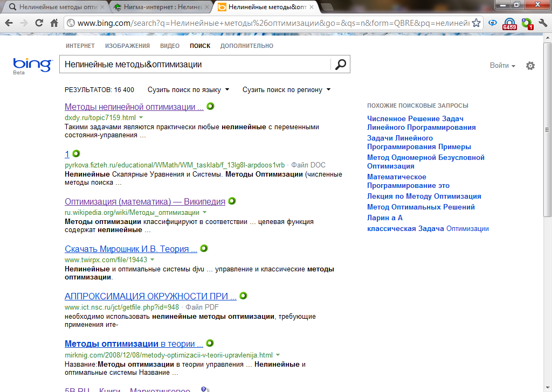This screenshot has height=392, width=552.
Task: Go to the browser home page
Action: point(54,23)
